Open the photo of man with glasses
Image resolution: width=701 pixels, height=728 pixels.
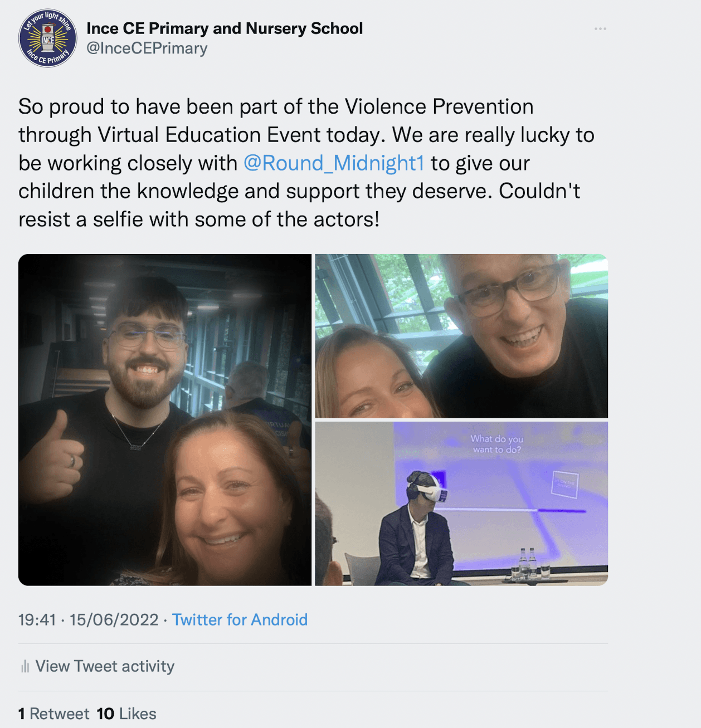(x=461, y=336)
